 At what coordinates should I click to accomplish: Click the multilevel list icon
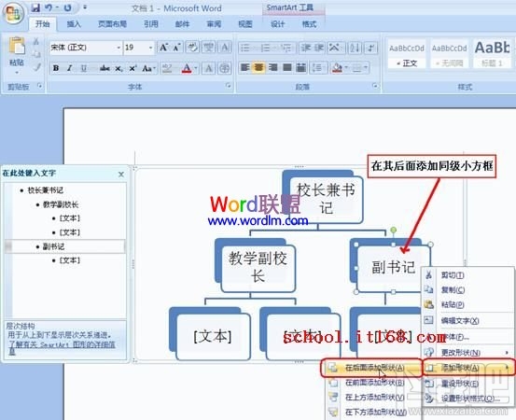[286, 48]
